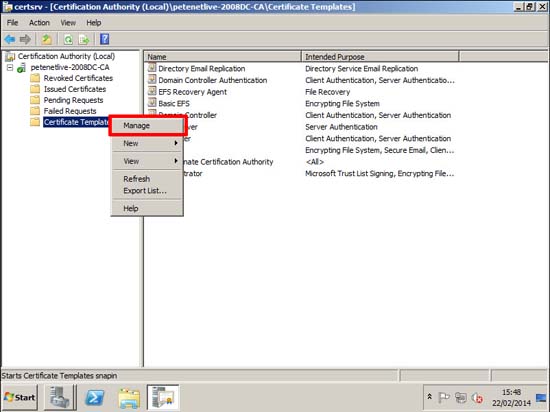Click the Action Center flag tray icon
The width and height of the screenshot is (550, 412).
(x=444, y=397)
